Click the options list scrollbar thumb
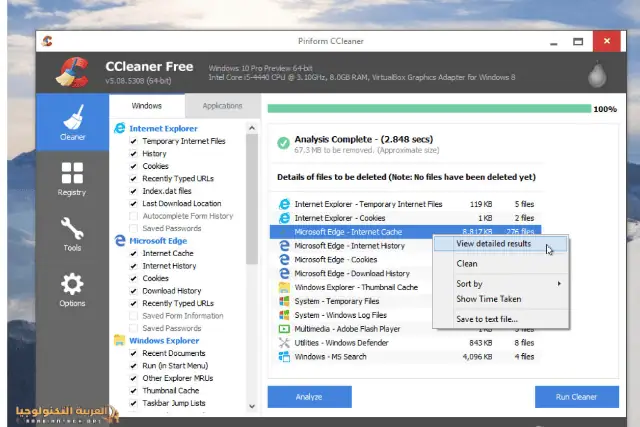The image size is (640, 427). [x=252, y=199]
